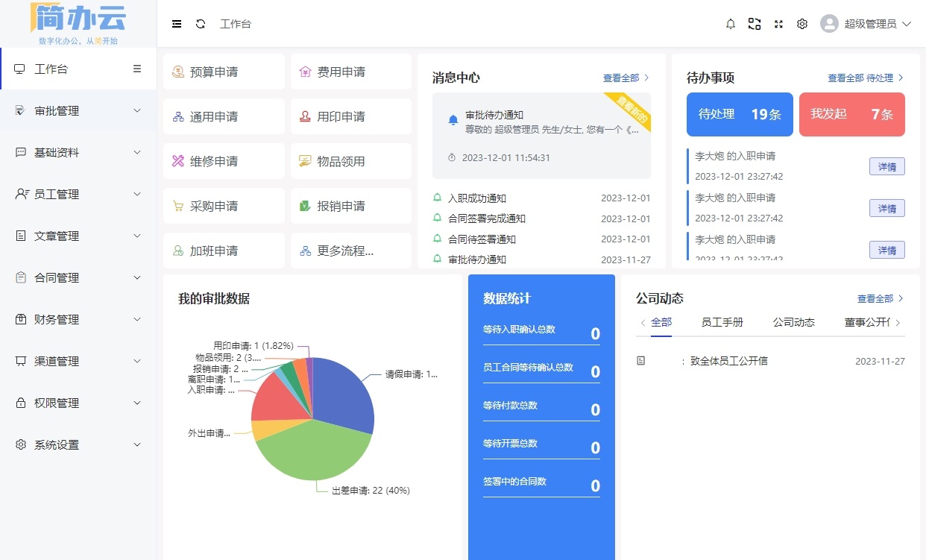This screenshot has width=926, height=560.
Task: Select the 公司动态 tab in news panel
Action: [x=793, y=323]
